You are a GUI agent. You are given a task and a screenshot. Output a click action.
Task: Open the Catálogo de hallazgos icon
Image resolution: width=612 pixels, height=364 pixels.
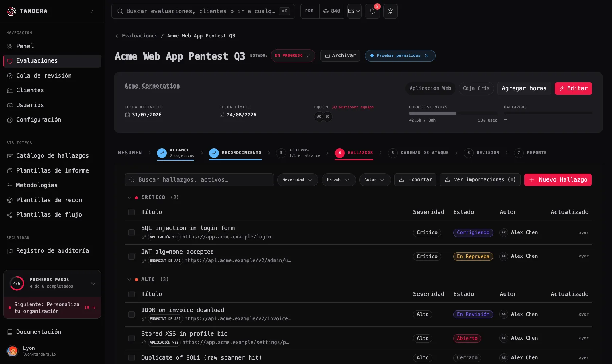[10, 156]
